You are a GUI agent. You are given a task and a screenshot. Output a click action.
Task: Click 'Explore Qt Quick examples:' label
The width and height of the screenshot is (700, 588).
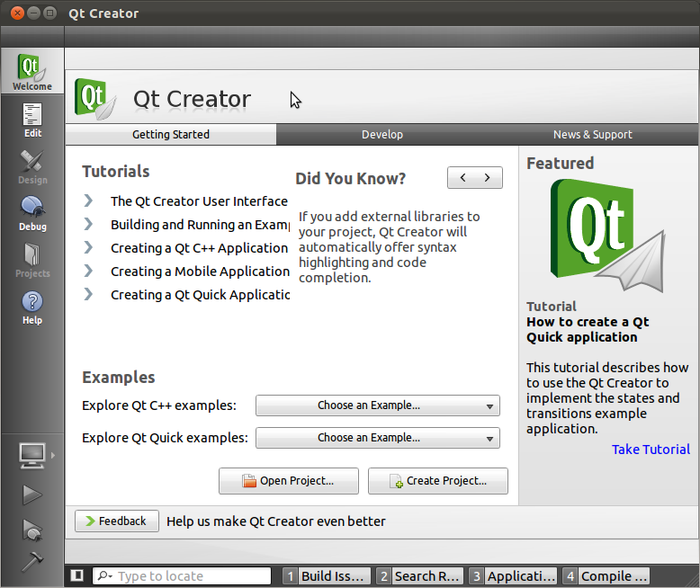point(165,438)
